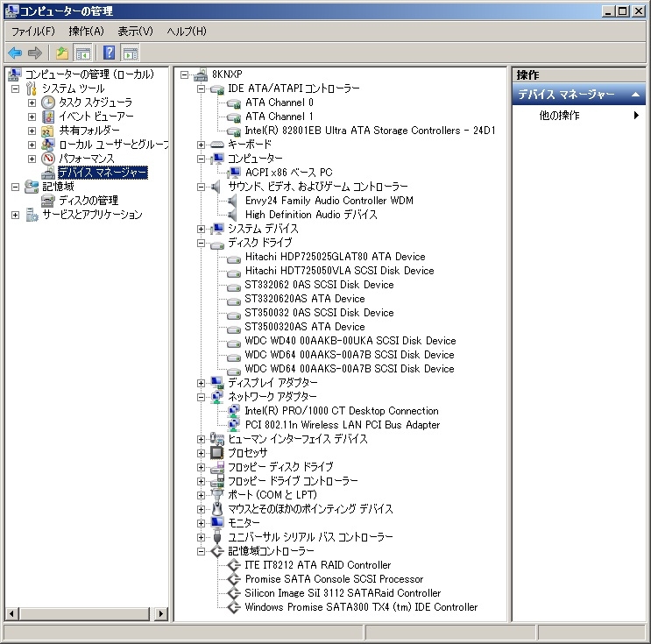
Task: Open ディスクの管理 in the left tree
Action: point(88,201)
